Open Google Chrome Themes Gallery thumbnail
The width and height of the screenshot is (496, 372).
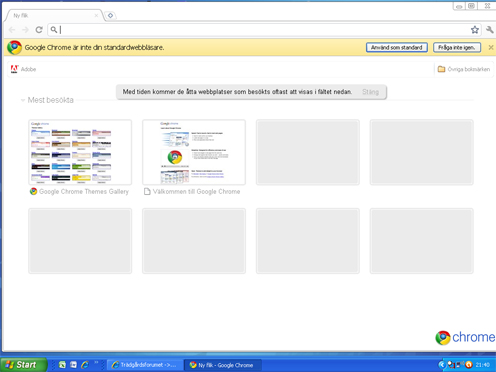(x=80, y=152)
